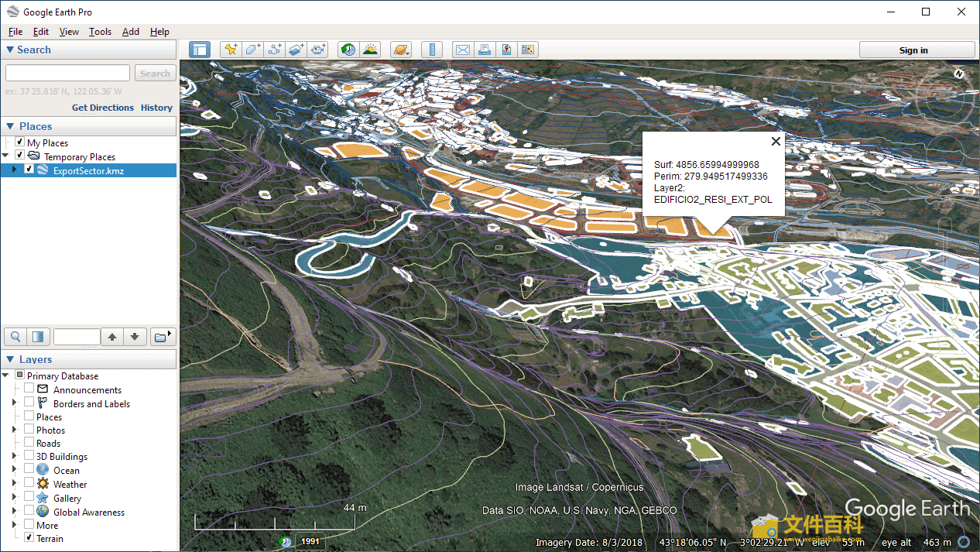Image resolution: width=980 pixels, height=552 pixels.
Task: Open the Add menu
Action: [131, 32]
